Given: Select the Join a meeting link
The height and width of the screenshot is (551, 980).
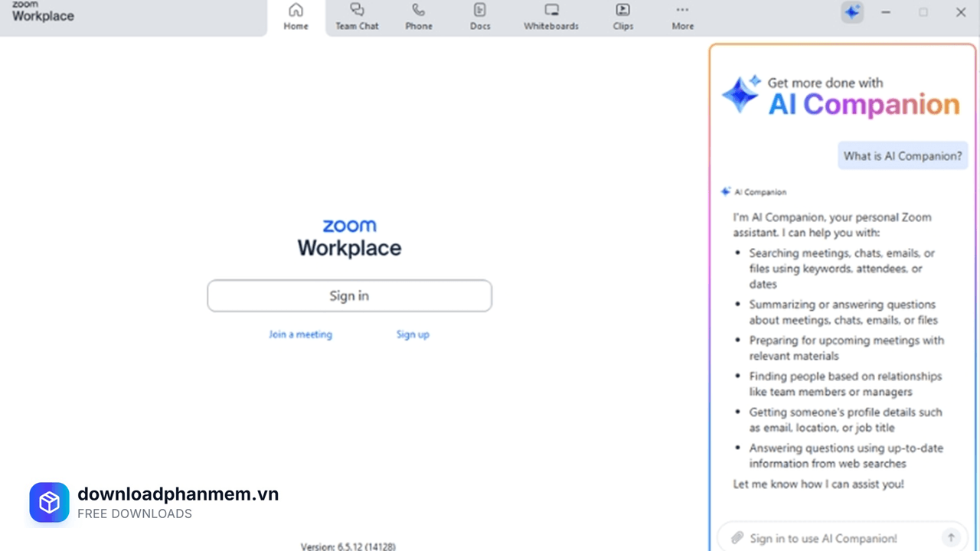Looking at the screenshot, I should pyautogui.click(x=300, y=334).
